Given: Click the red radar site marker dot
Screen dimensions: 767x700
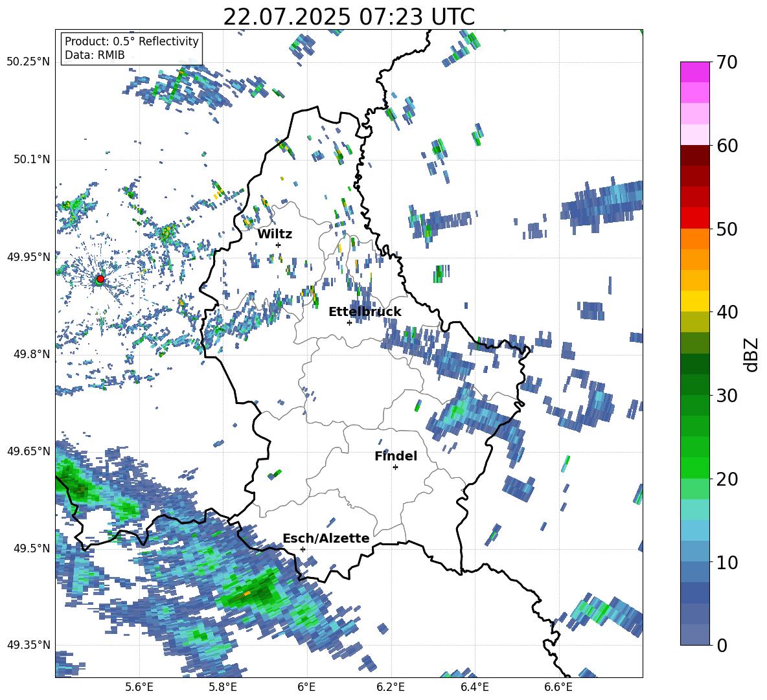Looking at the screenshot, I should tap(100, 278).
